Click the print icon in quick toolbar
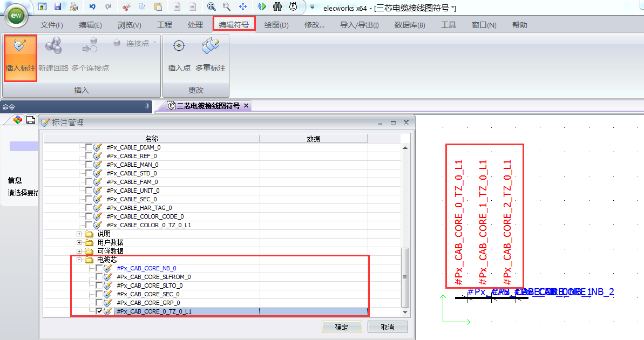Image resolution: width=644 pixels, height=340 pixels. click(x=73, y=6)
